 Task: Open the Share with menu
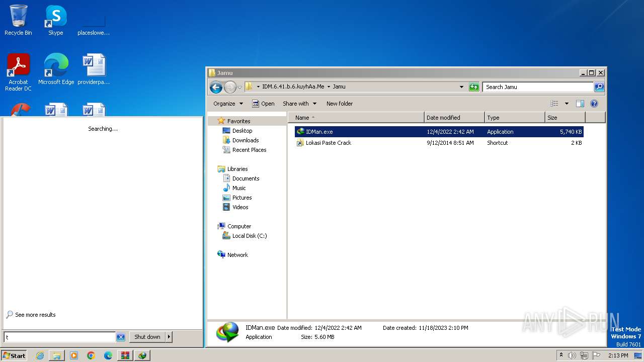299,104
